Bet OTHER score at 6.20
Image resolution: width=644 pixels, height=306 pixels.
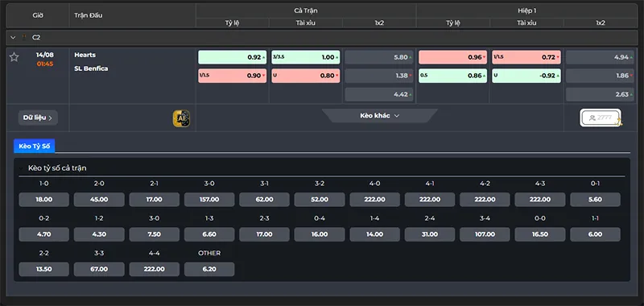[209, 270]
